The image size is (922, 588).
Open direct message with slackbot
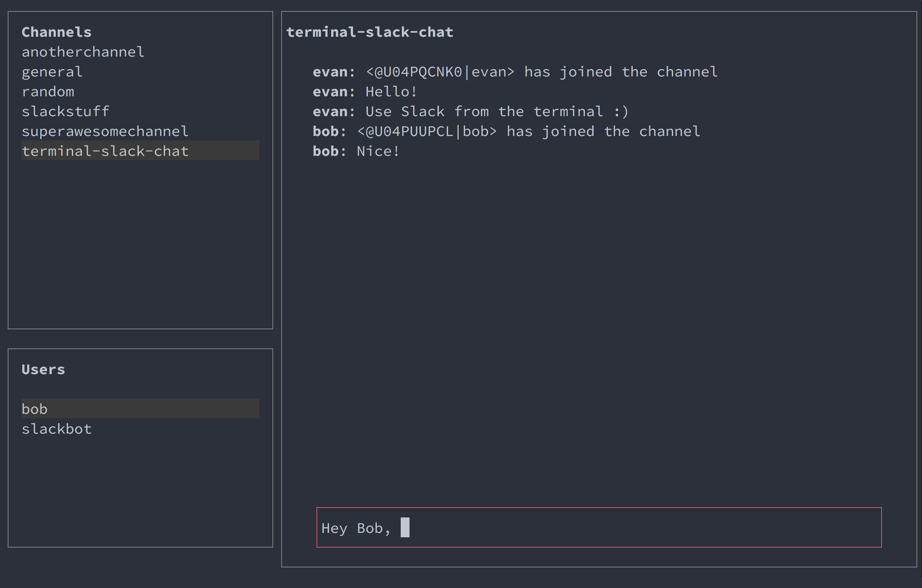[x=57, y=429]
